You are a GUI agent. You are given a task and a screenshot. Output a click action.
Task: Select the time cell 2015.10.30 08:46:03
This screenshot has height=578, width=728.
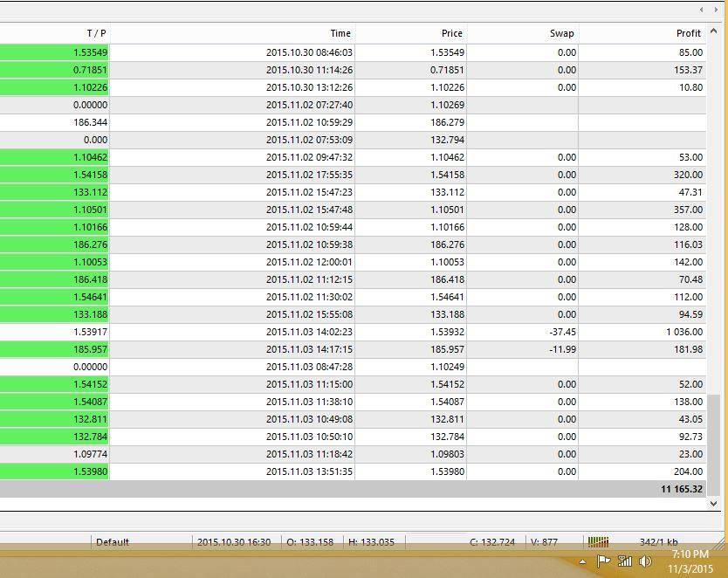coord(309,52)
